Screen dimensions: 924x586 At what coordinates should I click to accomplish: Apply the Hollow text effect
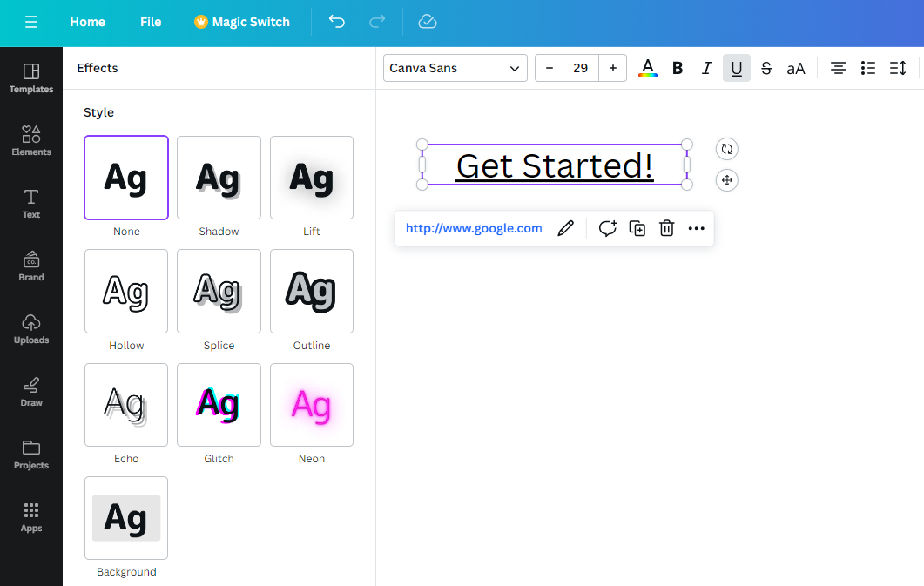pyautogui.click(x=126, y=292)
